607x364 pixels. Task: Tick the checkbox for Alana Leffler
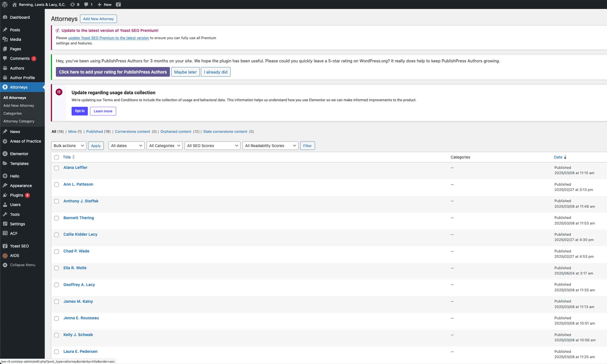point(56,168)
